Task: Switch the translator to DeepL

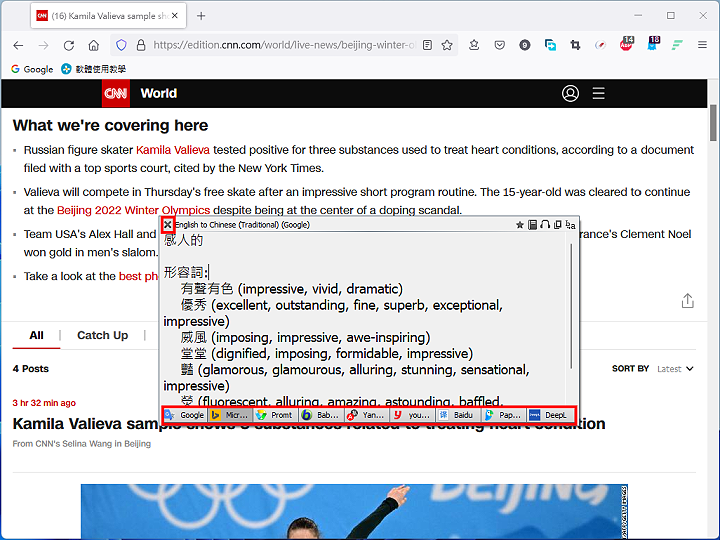Action: (x=550, y=415)
